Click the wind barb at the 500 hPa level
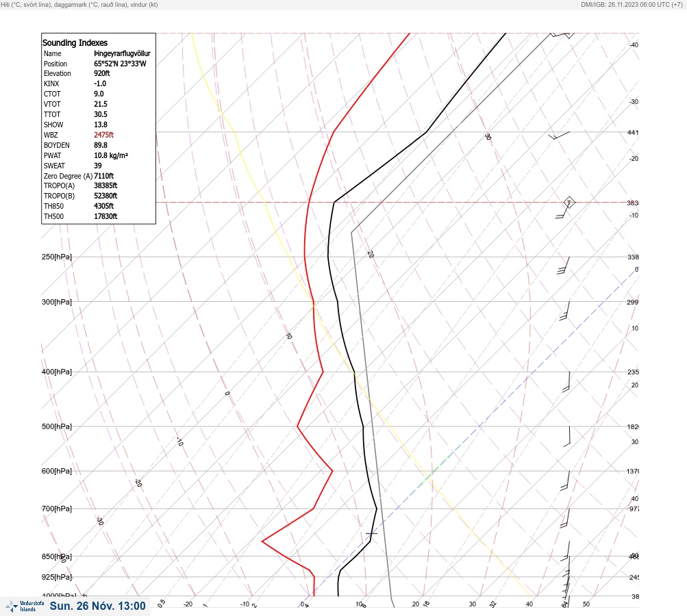 [567, 437]
